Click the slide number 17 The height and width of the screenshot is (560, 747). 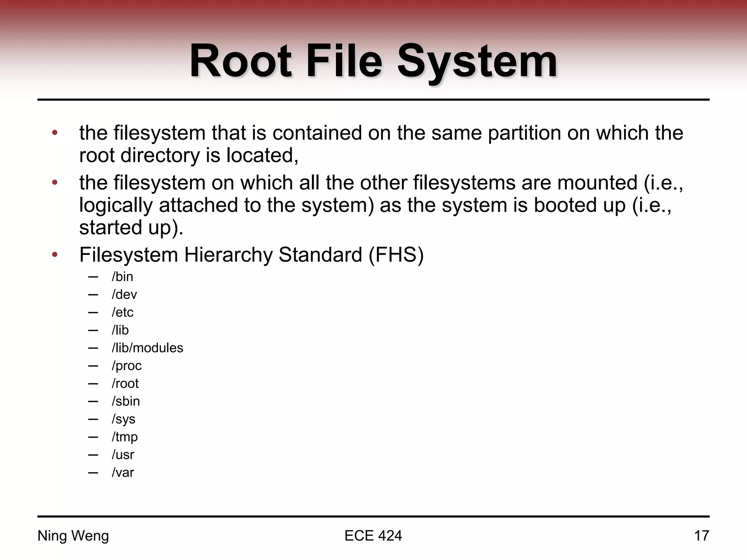(x=701, y=536)
